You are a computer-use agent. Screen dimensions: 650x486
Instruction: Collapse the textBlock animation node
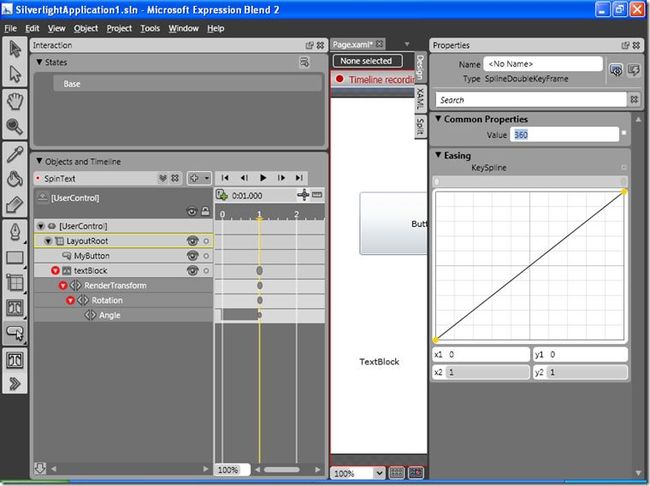[x=56, y=271]
